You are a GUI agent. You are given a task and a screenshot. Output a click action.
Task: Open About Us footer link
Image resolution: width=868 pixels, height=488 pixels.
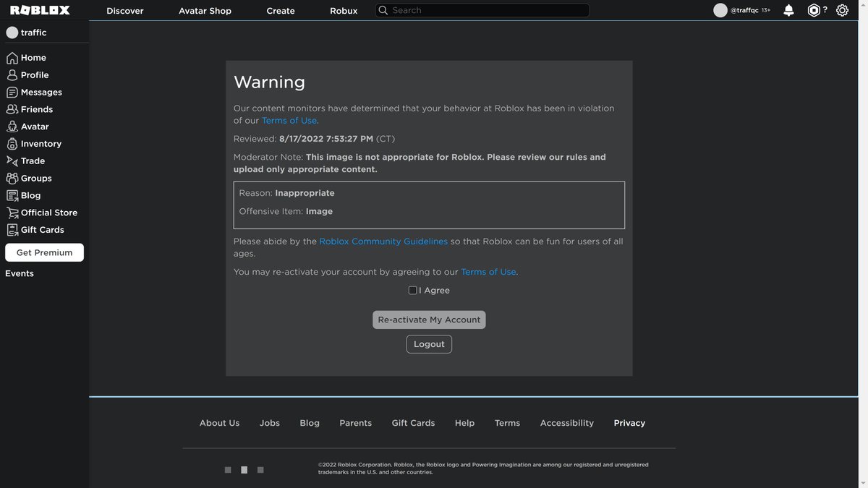pyautogui.click(x=219, y=423)
